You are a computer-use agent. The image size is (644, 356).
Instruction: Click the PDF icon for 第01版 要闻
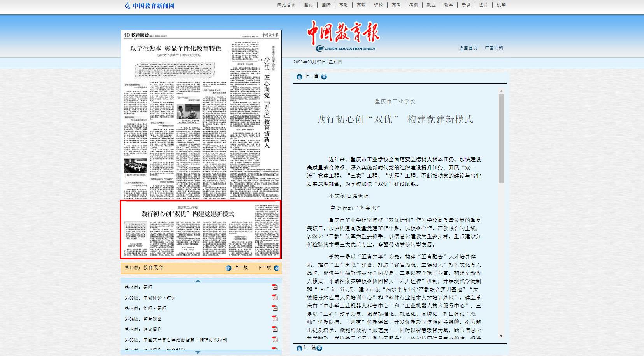pyautogui.click(x=275, y=287)
